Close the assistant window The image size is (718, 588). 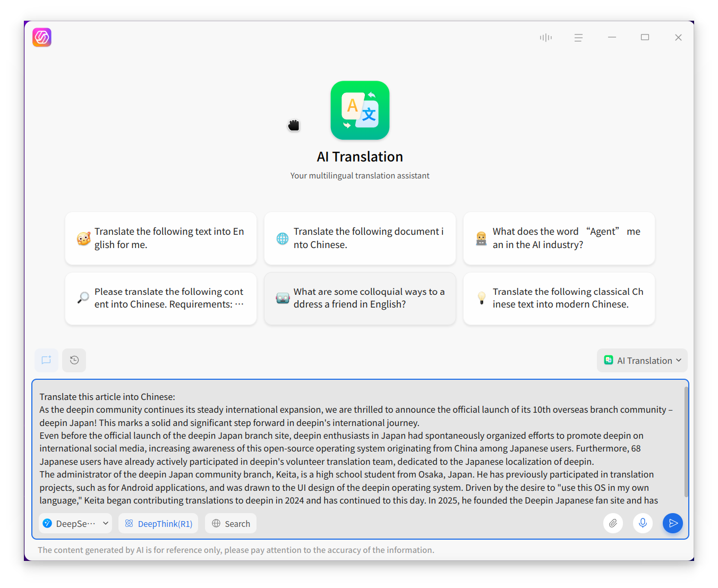[x=678, y=37]
